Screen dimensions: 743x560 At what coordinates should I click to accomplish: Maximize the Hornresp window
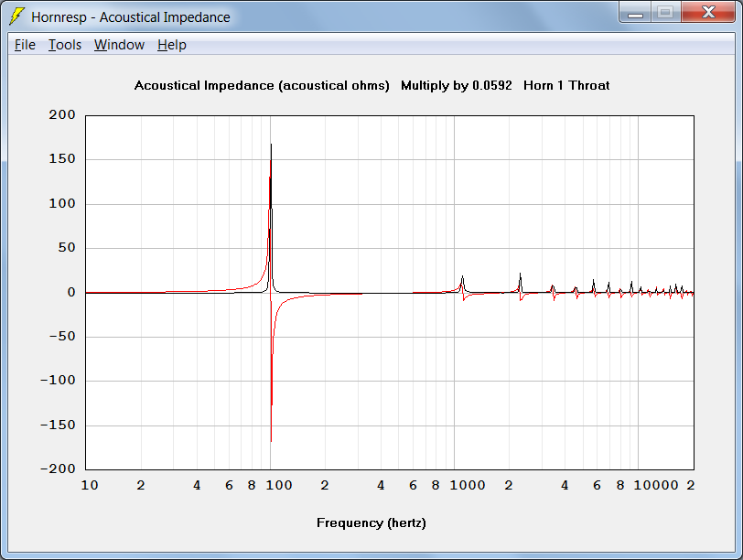666,13
